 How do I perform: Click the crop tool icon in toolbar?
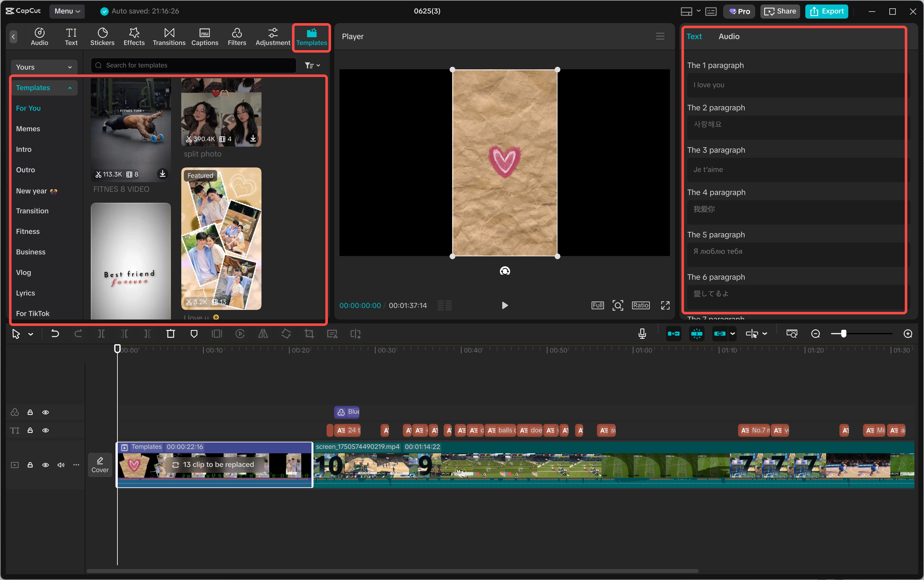(309, 334)
